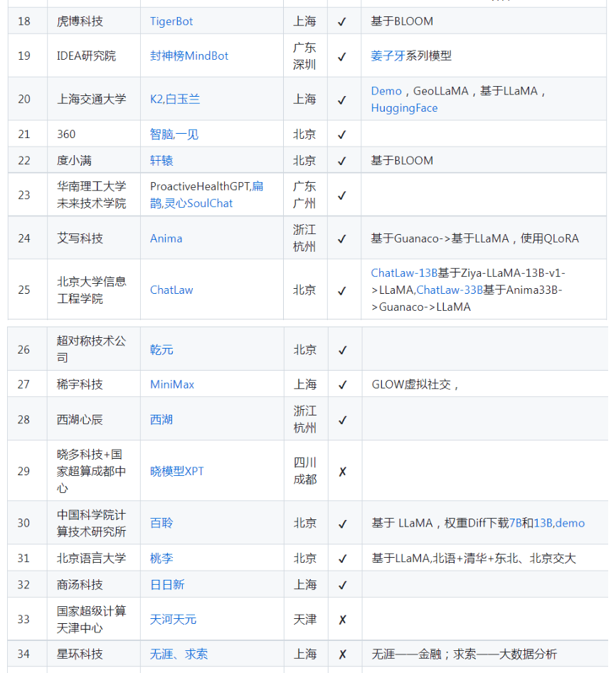Click the K2 link for 上海交通大学

(x=156, y=99)
